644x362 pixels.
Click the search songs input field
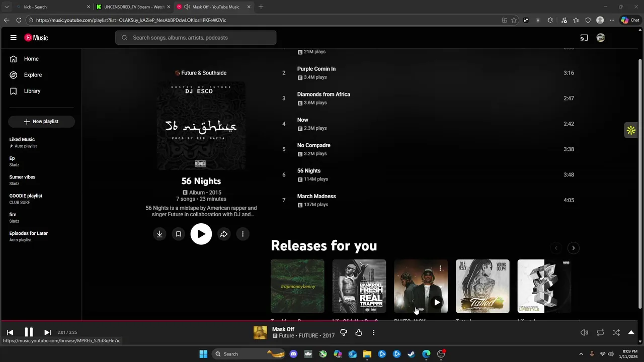pos(196,38)
